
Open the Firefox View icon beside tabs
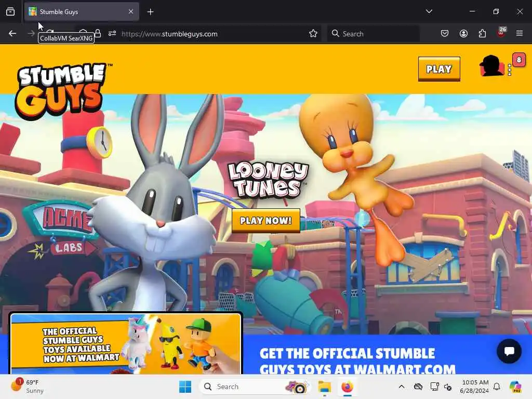[x=10, y=11]
